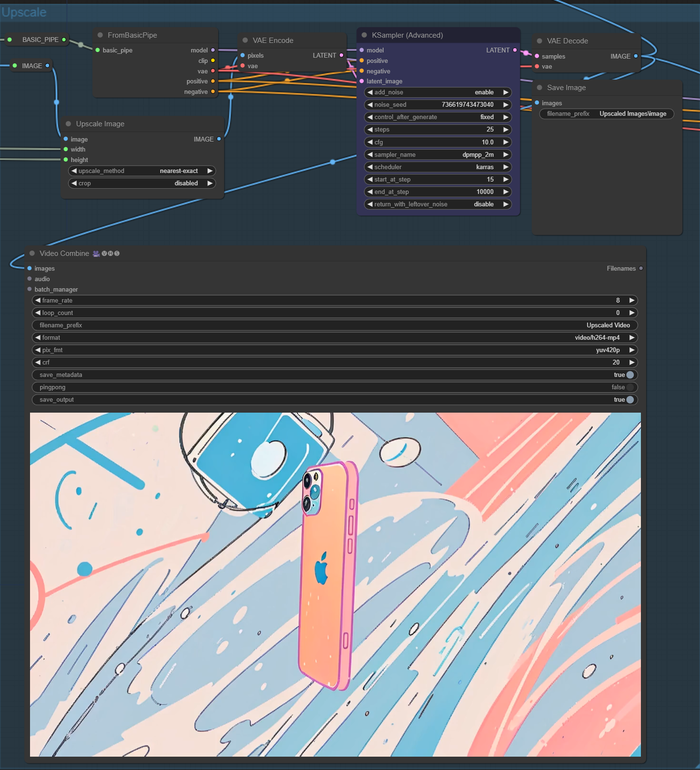This screenshot has width=700, height=770.
Task: Click the BASIC_PIPE output connector dot
Action: [x=64, y=40]
